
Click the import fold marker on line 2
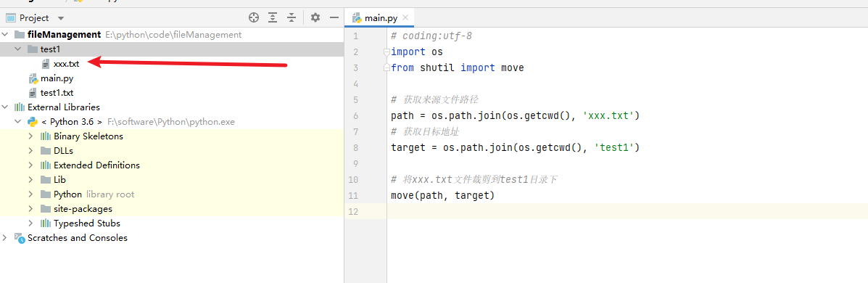point(387,52)
